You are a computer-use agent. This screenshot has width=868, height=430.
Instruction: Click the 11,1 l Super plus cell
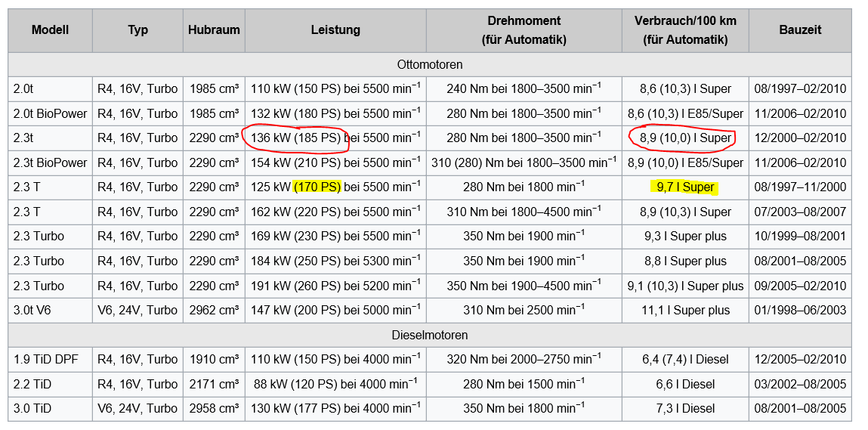[685, 311]
